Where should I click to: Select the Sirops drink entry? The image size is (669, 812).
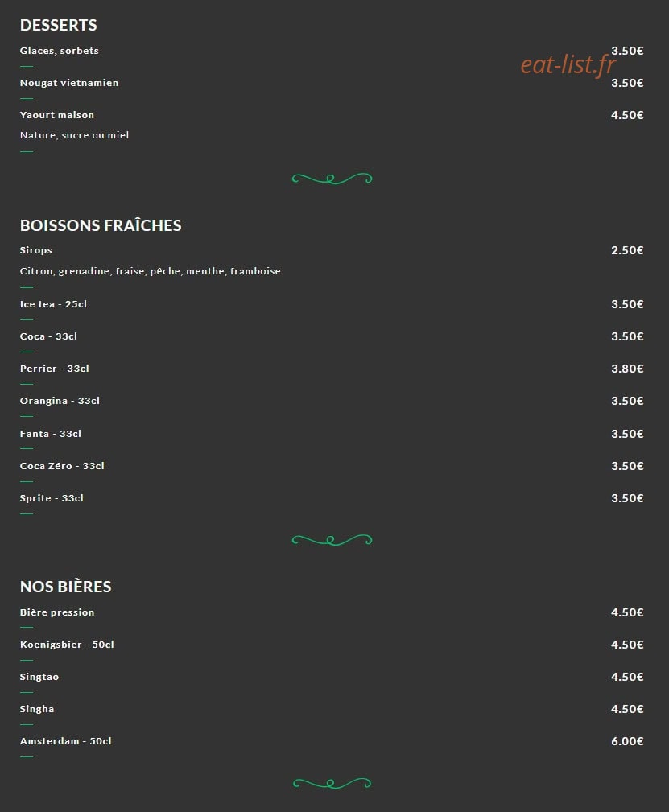point(35,250)
